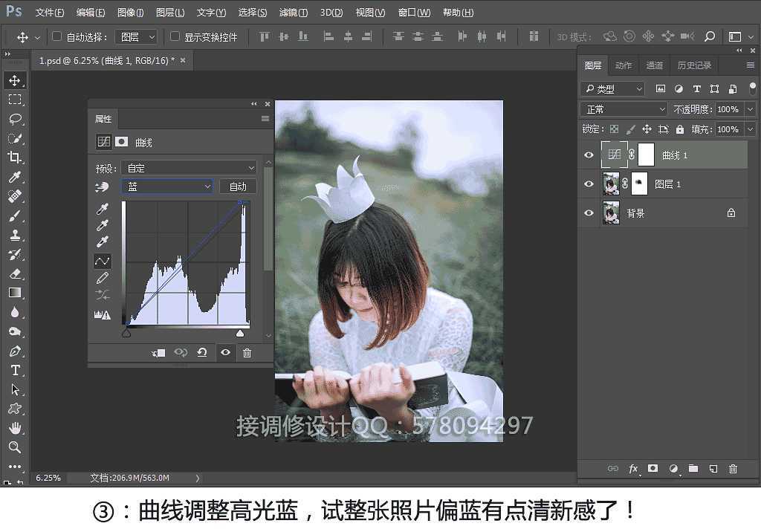
Task: Select the Move tool
Action: [x=15, y=80]
